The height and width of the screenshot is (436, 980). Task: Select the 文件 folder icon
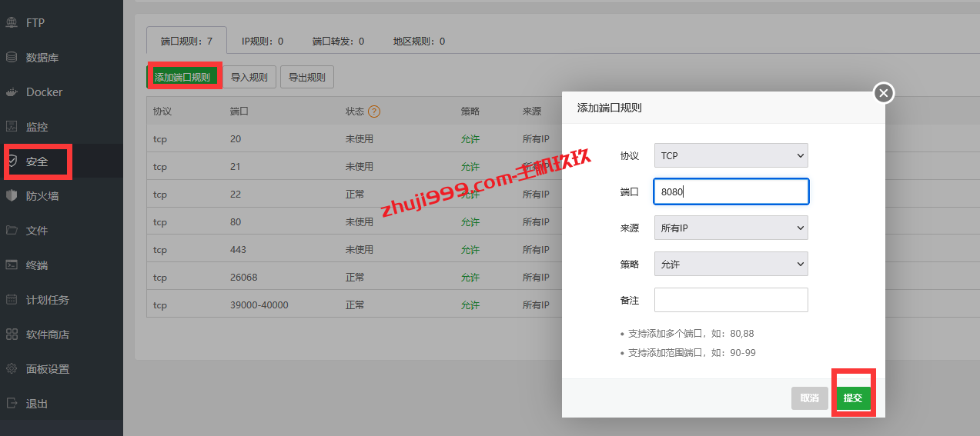point(12,230)
